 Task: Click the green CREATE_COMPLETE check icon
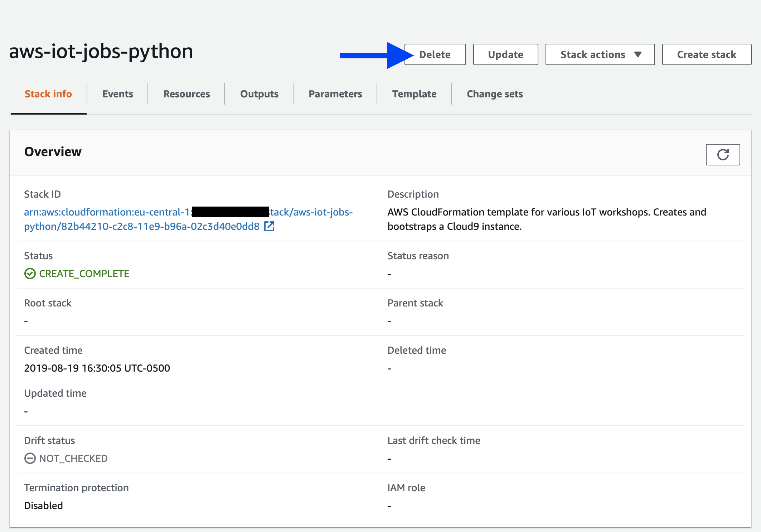[x=30, y=274]
